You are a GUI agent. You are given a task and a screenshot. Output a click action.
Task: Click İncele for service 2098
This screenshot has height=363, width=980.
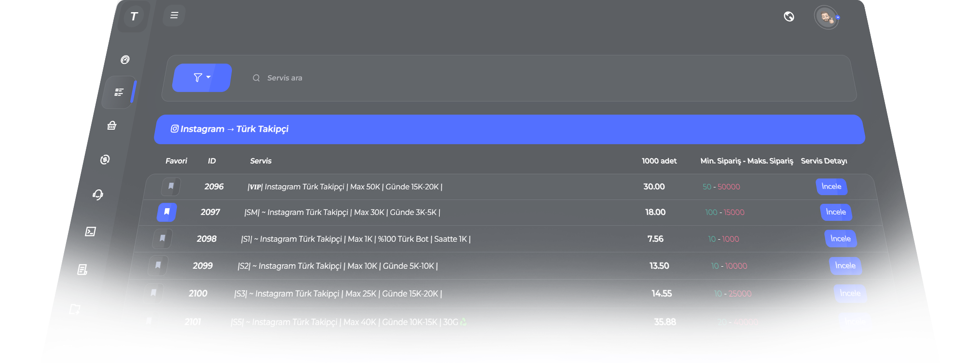pos(840,238)
